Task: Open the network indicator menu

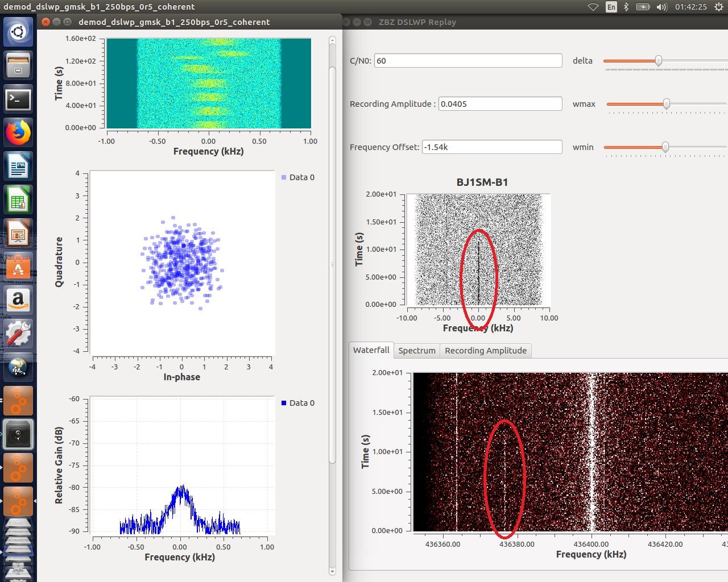Action: [593, 7]
